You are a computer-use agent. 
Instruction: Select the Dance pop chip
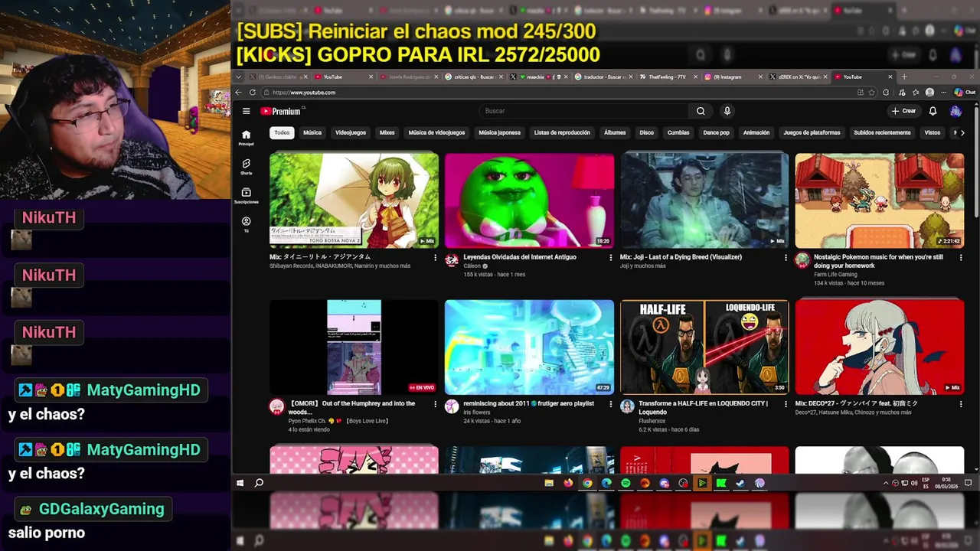click(x=717, y=132)
